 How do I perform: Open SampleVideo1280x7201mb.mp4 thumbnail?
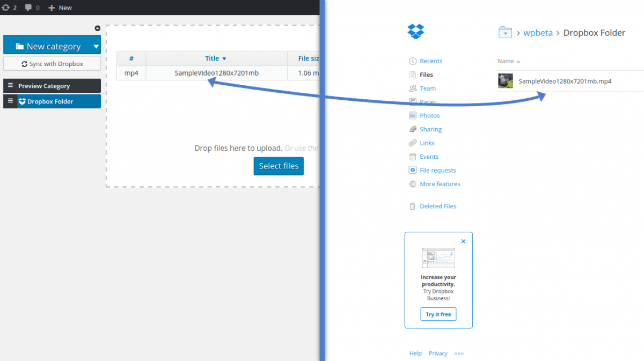tap(506, 81)
